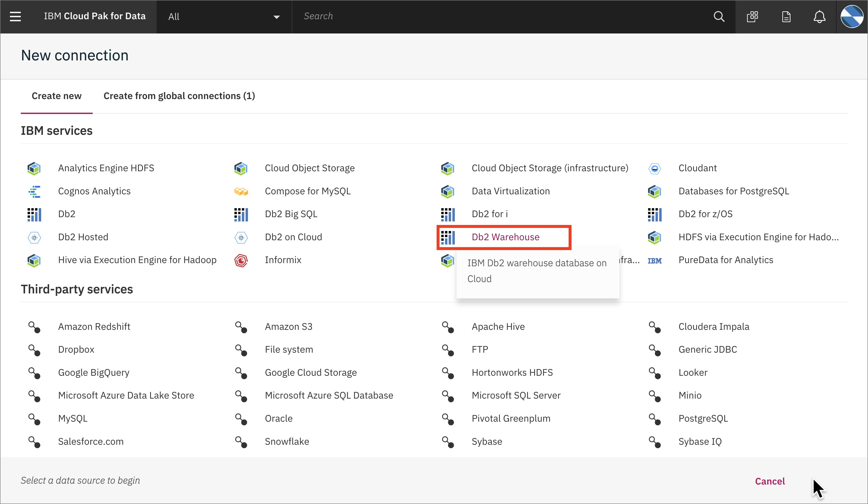The height and width of the screenshot is (504, 868).
Task: Switch to Create from global connections tab
Action: pyautogui.click(x=179, y=96)
